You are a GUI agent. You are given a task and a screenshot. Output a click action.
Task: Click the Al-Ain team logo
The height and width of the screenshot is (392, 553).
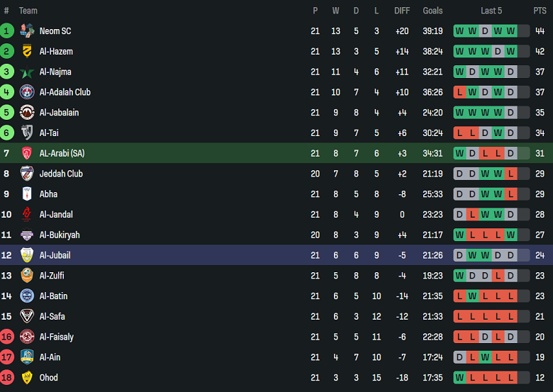pyautogui.click(x=27, y=357)
